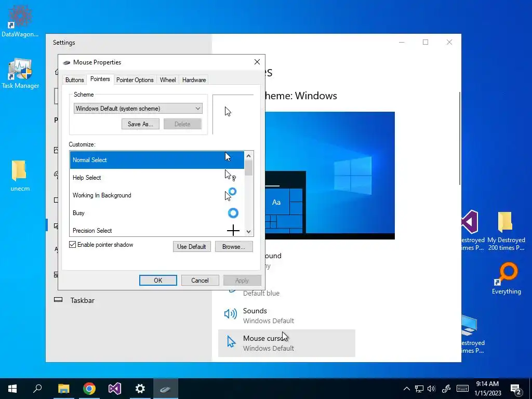Open the pen workspace tray icon
Image resolution: width=532 pixels, height=399 pixels.
pyautogui.click(x=446, y=389)
